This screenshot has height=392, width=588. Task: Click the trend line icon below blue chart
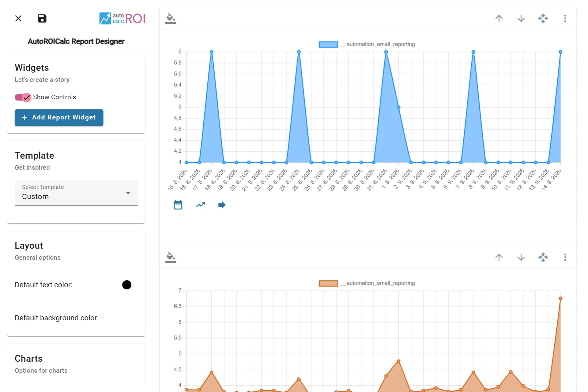200,205
